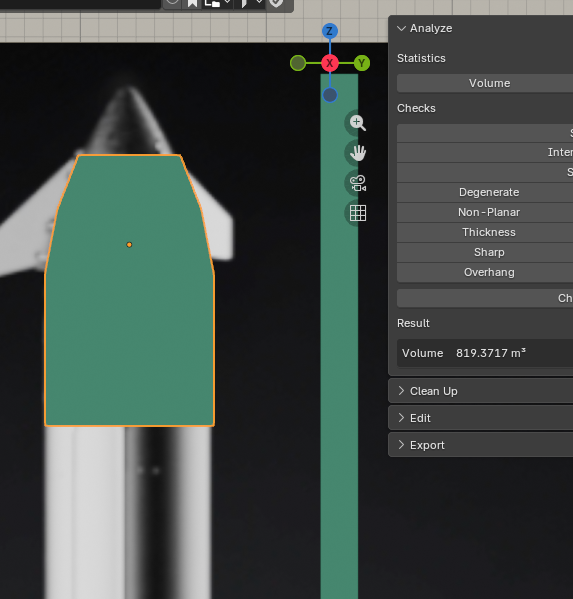
Task: Click the partially visible Inter check button
Action: coord(485,152)
